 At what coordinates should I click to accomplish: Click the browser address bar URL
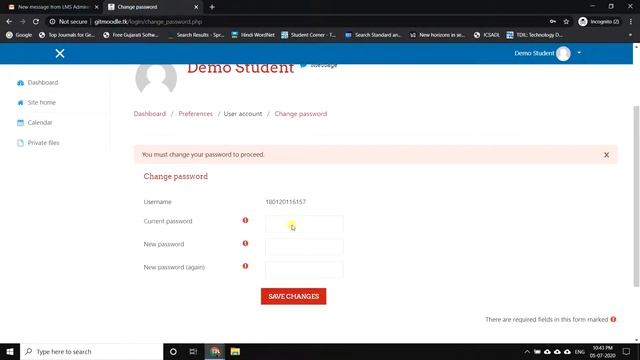[x=148, y=22]
